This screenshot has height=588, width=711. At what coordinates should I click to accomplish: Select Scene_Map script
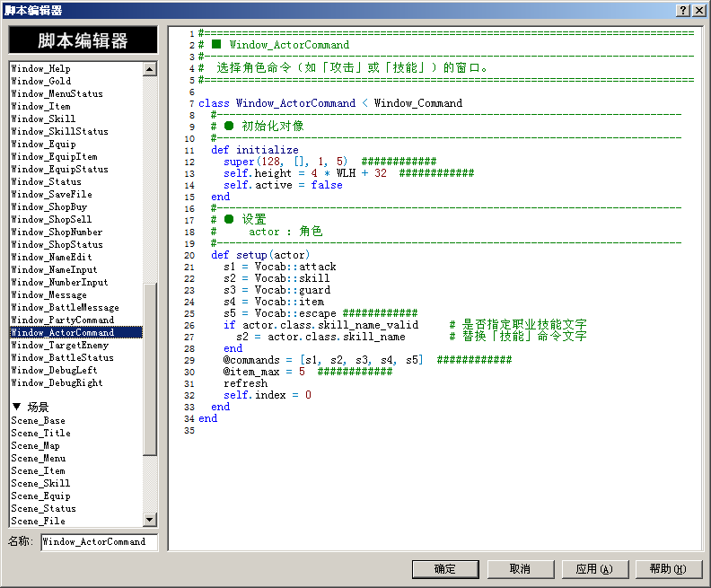pos(76,446)
